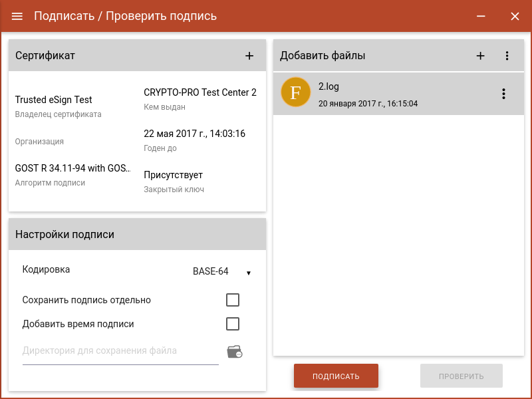Enable 'Сохранить подпись отдельно' checkbox
Screen dimensions: 532x399
[233, 300]
